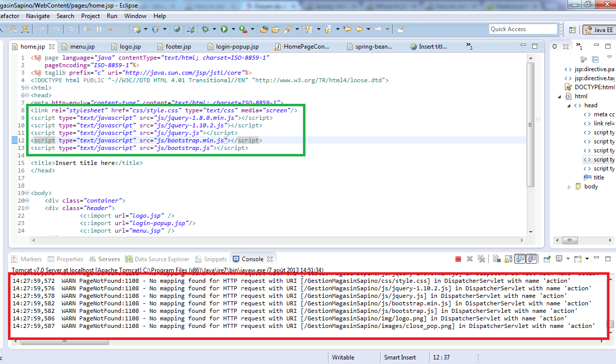Open the Project menu
The height and width of the screenshot is (364, 616).
pyautogui.click(x=90, y=16)
